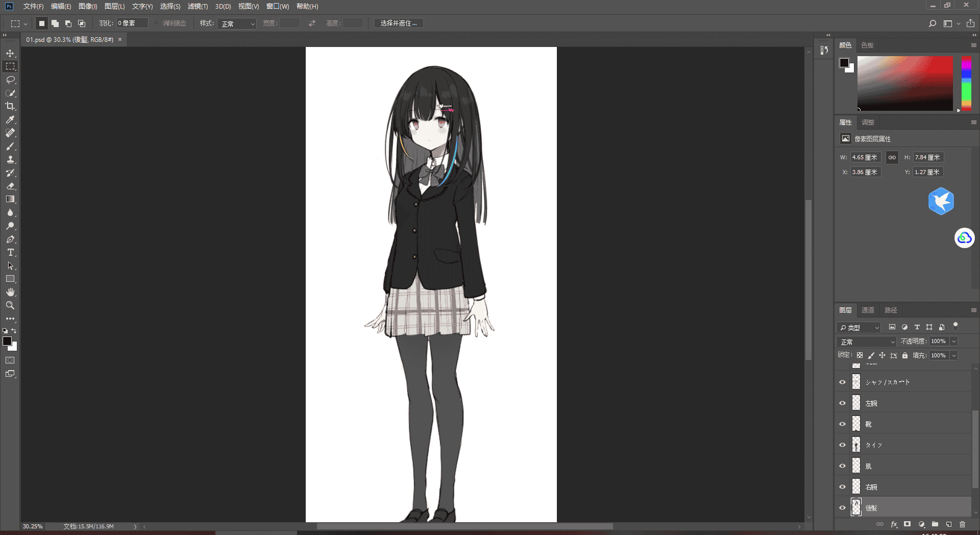Image resolution: width=980 pixels, height=535 pixels.
Task: Open the 图层(L) menu
Action: pyautogui.click(x=114, y=7)
